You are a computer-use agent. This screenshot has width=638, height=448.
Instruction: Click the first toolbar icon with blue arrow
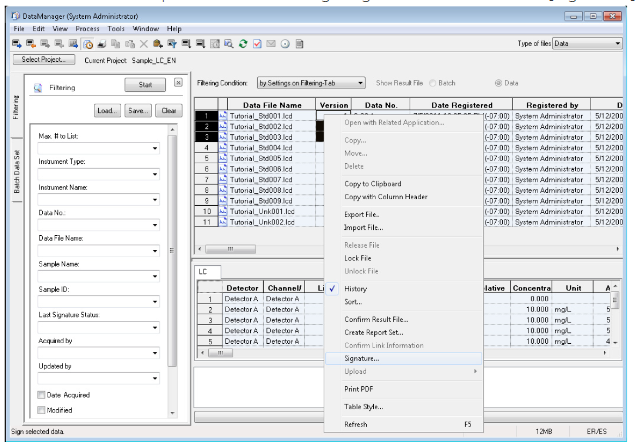pos(17,44)
